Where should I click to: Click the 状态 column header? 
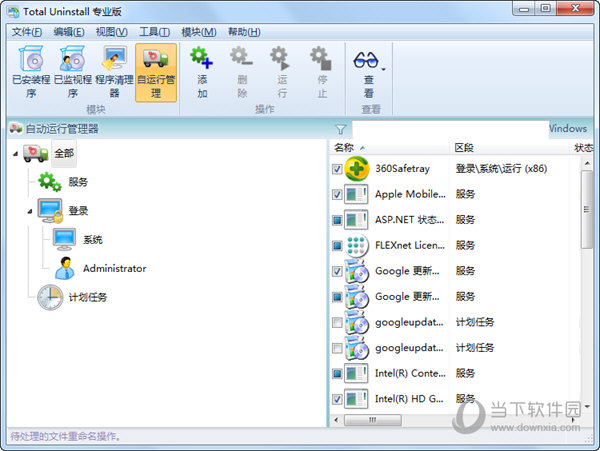[x=584, y=148]
